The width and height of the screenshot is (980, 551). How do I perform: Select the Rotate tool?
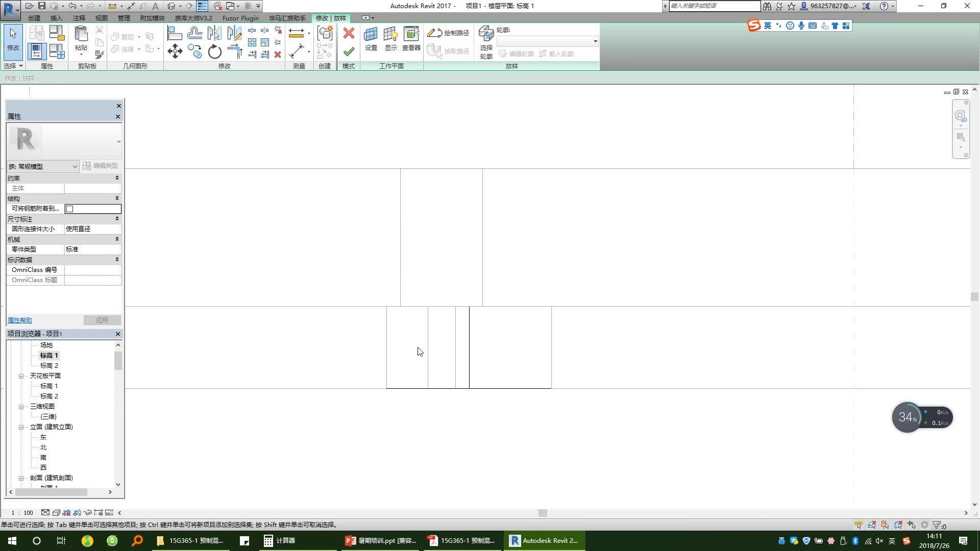215,52
